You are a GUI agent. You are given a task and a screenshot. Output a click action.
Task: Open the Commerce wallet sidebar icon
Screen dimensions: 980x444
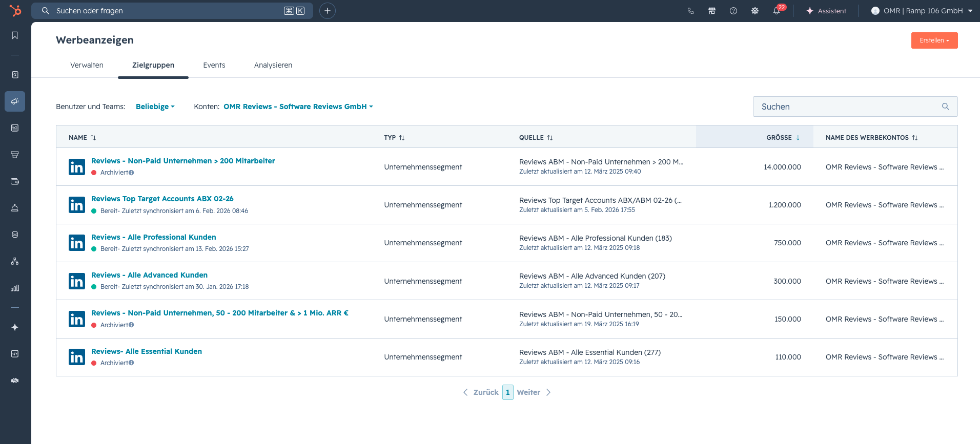click(15, 181)
